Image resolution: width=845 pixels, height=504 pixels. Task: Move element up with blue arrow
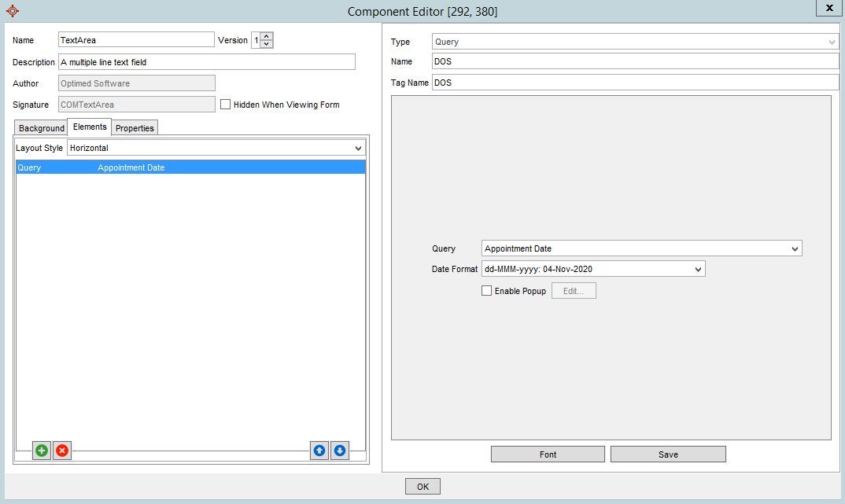tap(319, 451)
